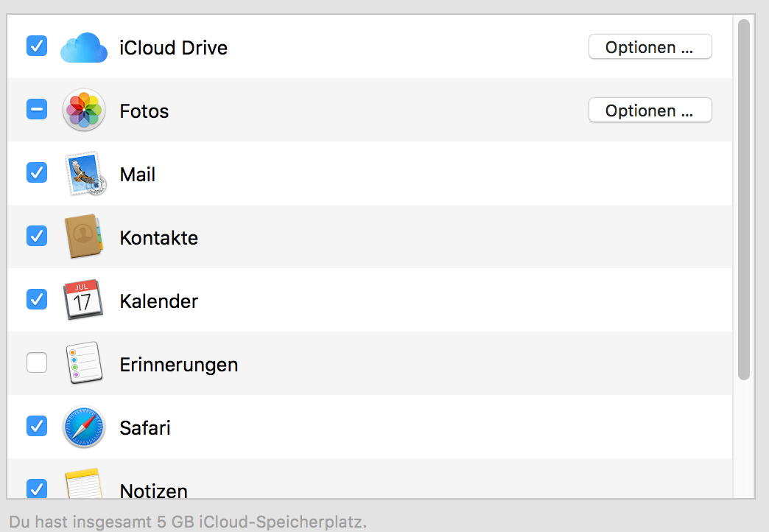The height and width of the screenshot is (532, 769).
Task: Click the Safari compass icon
Action: (x=84, y=427)
